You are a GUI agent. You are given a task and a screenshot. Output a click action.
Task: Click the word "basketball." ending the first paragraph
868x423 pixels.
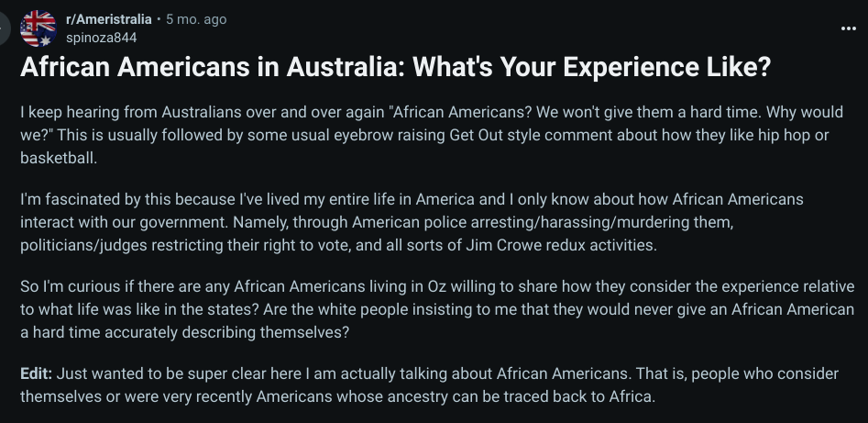59,158
